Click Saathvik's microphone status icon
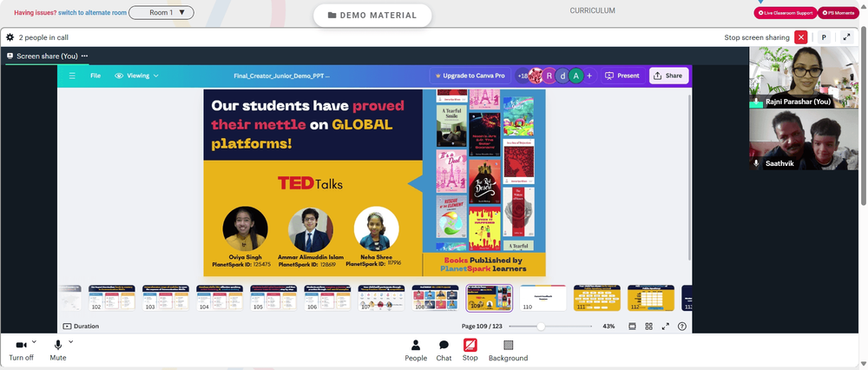This screenshot has width=868, height=370. [x=756, y=163]
